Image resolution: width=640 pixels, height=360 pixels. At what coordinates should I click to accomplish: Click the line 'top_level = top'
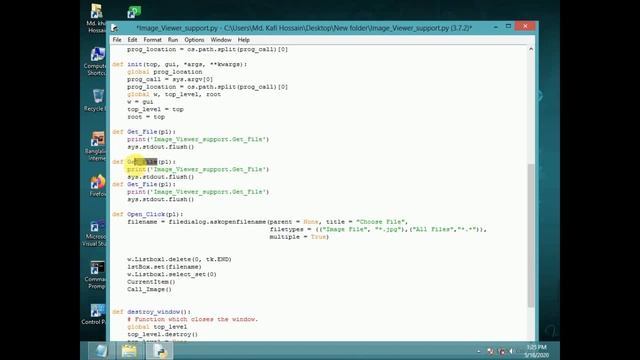(155, 109)
